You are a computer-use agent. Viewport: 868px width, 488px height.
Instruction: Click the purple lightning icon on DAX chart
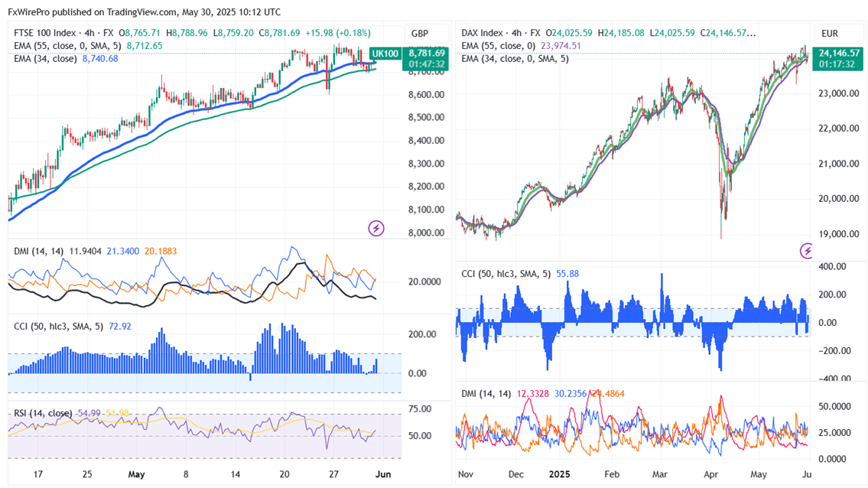[807, 250]
